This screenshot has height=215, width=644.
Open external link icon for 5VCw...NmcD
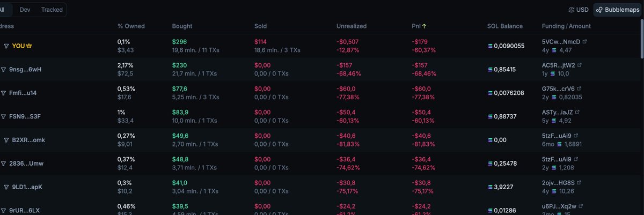[x=585, y=41]
